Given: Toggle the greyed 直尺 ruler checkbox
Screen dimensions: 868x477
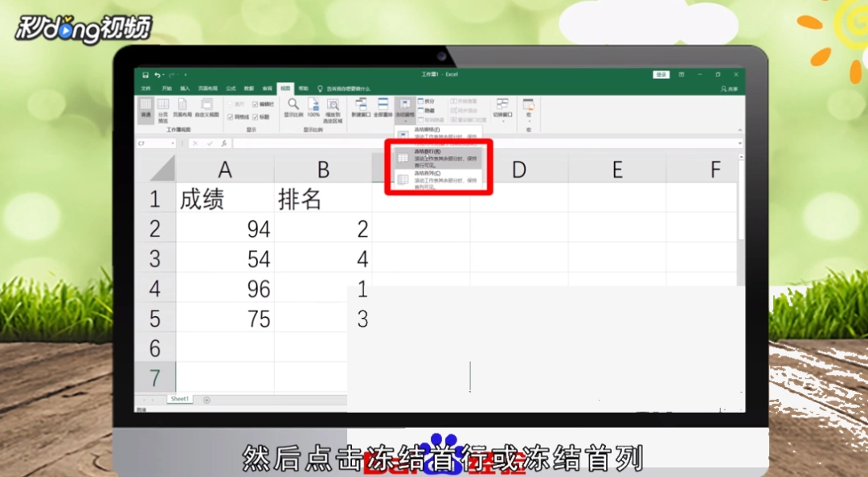Looking at the screenshot, I should click(231, 104).
